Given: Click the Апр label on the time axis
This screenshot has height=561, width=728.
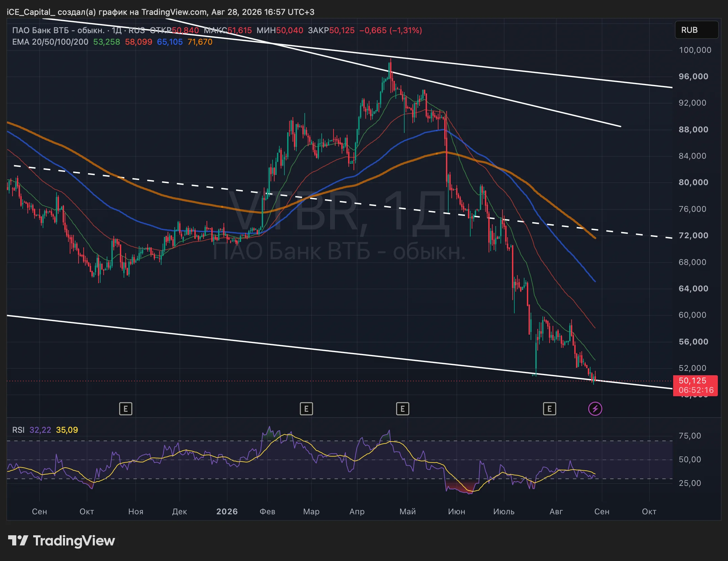Looking at the screenshot, I should (x=357, y=512).
